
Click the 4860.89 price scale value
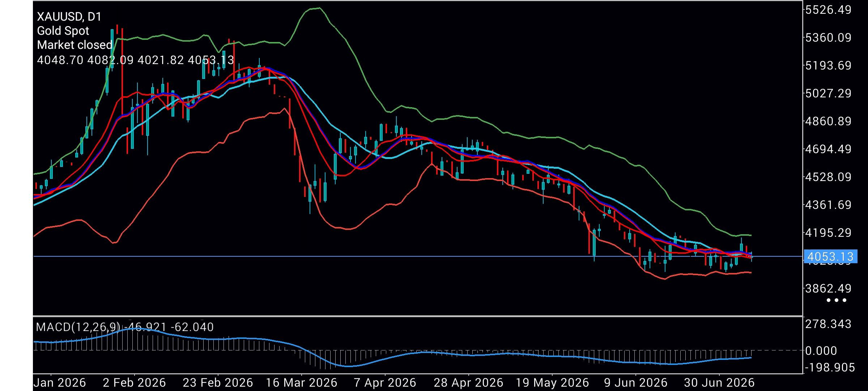(828, 121)
